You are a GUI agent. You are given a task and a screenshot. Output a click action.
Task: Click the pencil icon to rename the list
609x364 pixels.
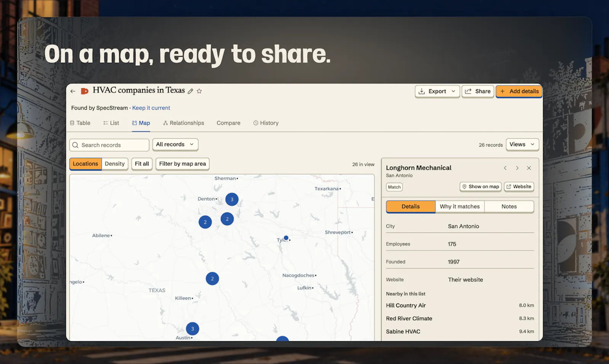pyautogui.click(x=190, y=91)
